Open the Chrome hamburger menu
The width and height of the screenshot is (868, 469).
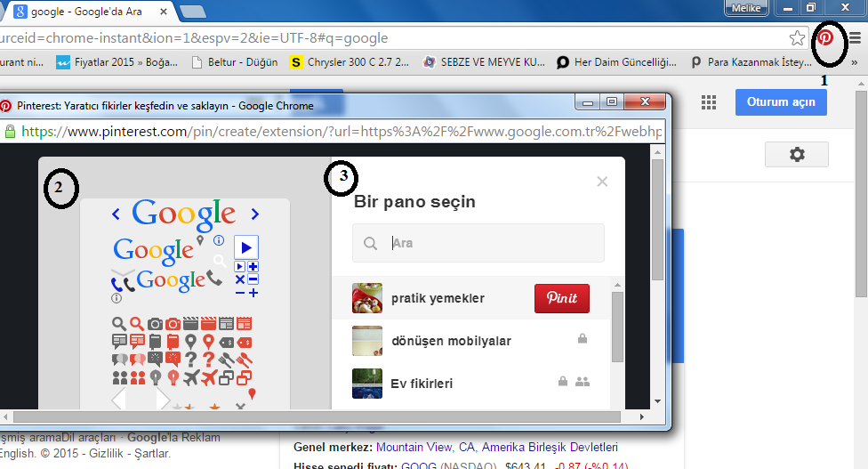[x=856, y=37]
